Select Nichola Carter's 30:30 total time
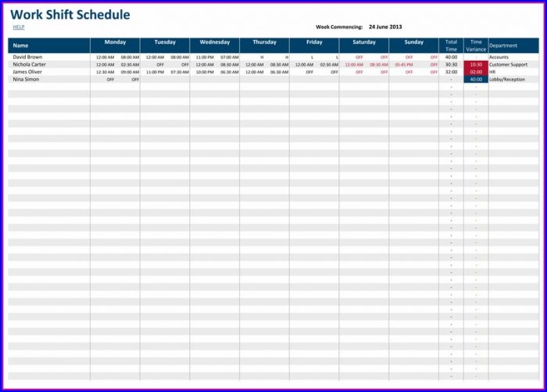Viewport: 547px width, 392px height. (x=451, y=65)
